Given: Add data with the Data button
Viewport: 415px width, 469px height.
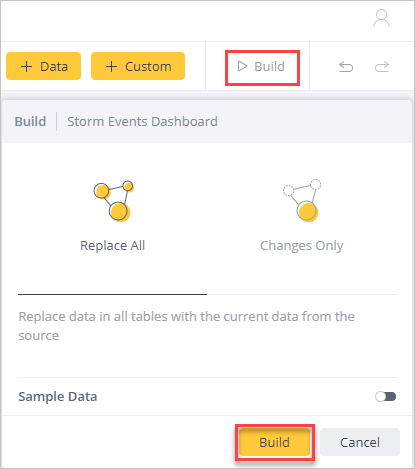Looking at the screenshot, I should 43,66.
